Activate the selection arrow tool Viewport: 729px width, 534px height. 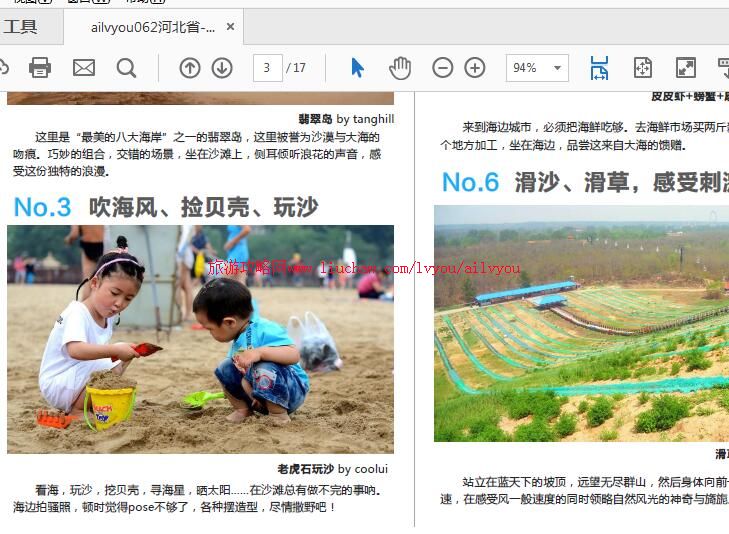pos(358,68)
